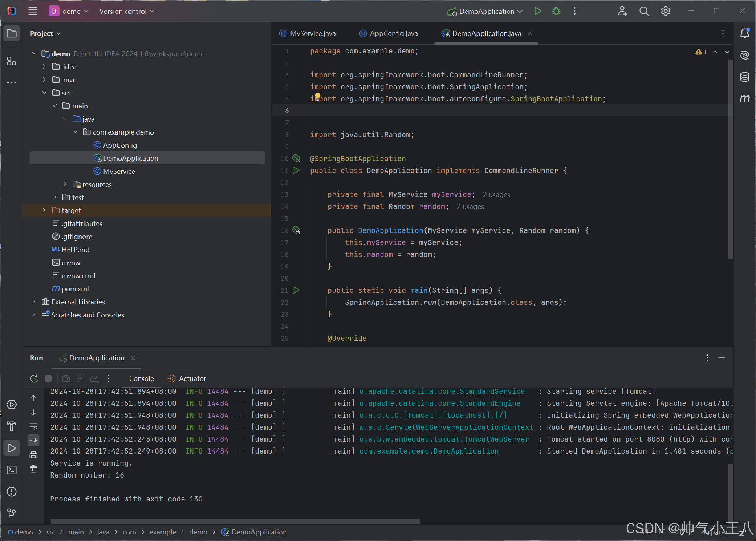Click the Notifications bell icon
The height and width of the screenshot is (541, 756).
(x=744, y=33)
